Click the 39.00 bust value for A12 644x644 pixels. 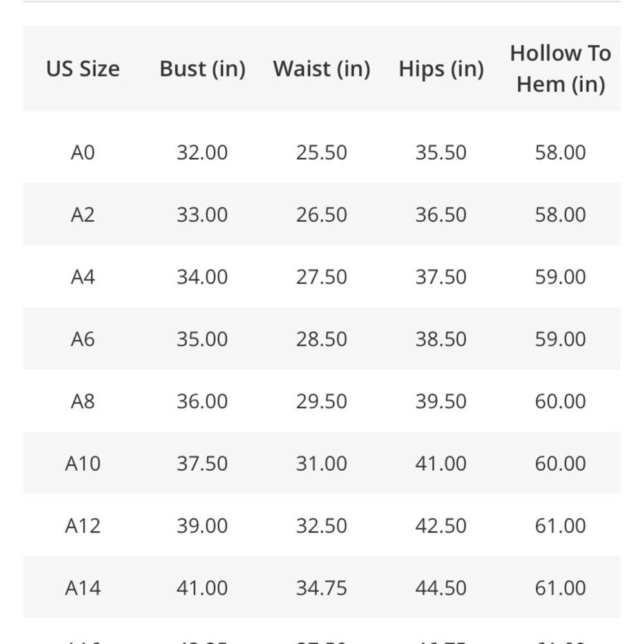point(202,526)
